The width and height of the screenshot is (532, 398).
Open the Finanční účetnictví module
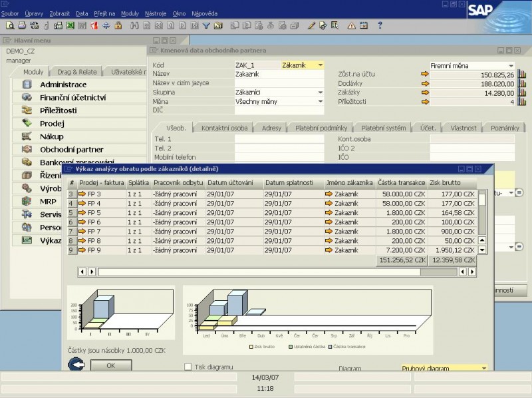[x=72, y=97]
